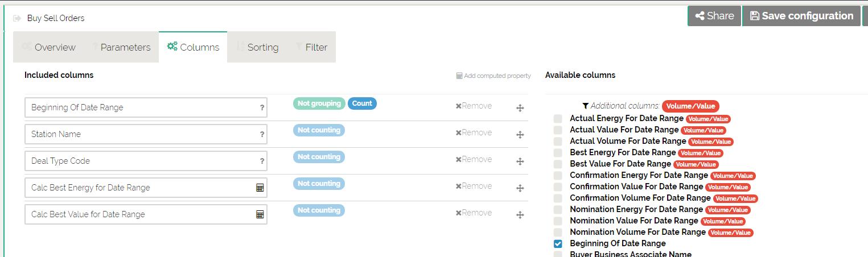Click the calculator icon in Calc Best Value field

[260, 214]
